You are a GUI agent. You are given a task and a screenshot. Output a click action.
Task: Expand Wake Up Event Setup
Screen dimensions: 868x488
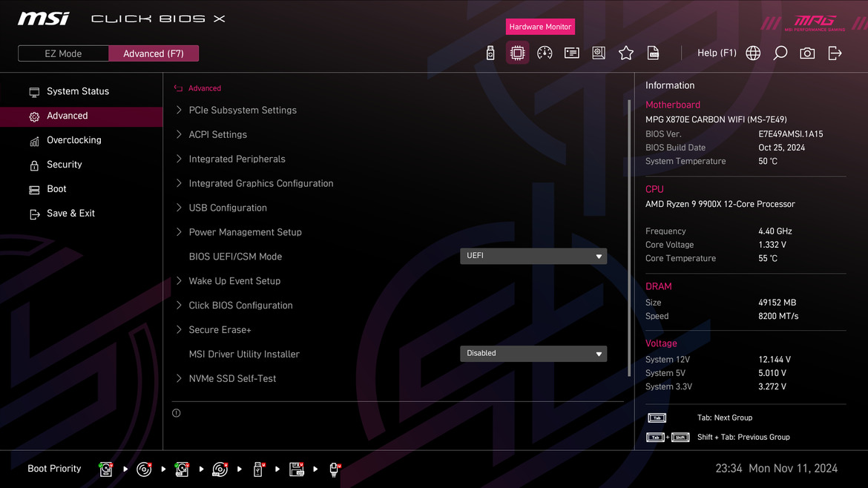(x=234, y=280)
